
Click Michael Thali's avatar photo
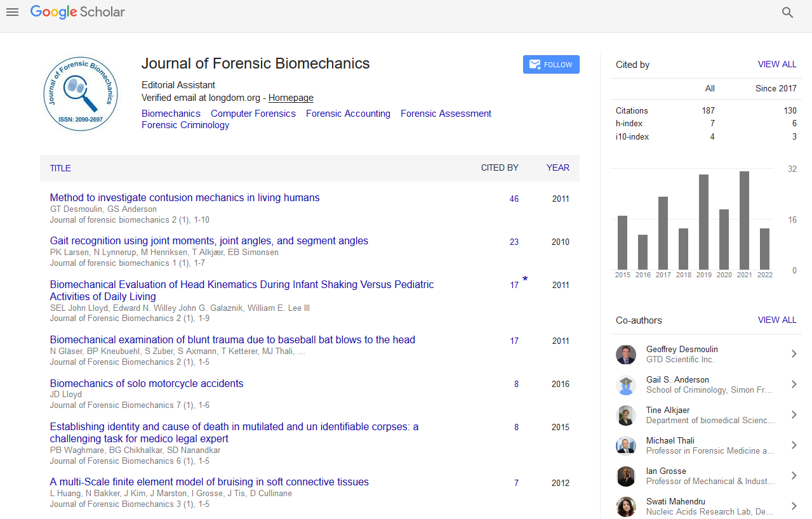click(626, 445)
